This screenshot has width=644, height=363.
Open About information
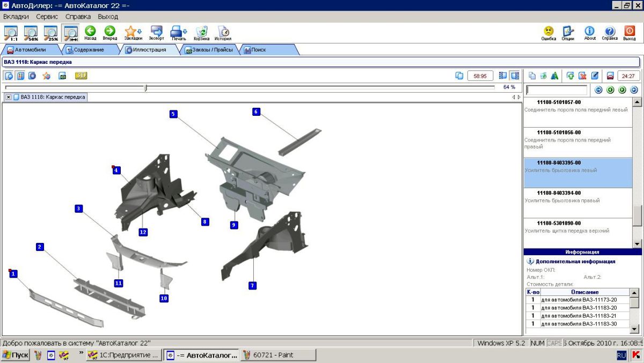click(590, 33)
